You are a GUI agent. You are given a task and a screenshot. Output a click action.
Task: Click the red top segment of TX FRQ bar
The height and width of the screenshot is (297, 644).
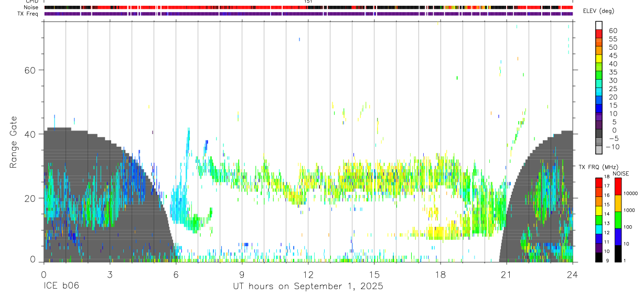tap(599, 182)
